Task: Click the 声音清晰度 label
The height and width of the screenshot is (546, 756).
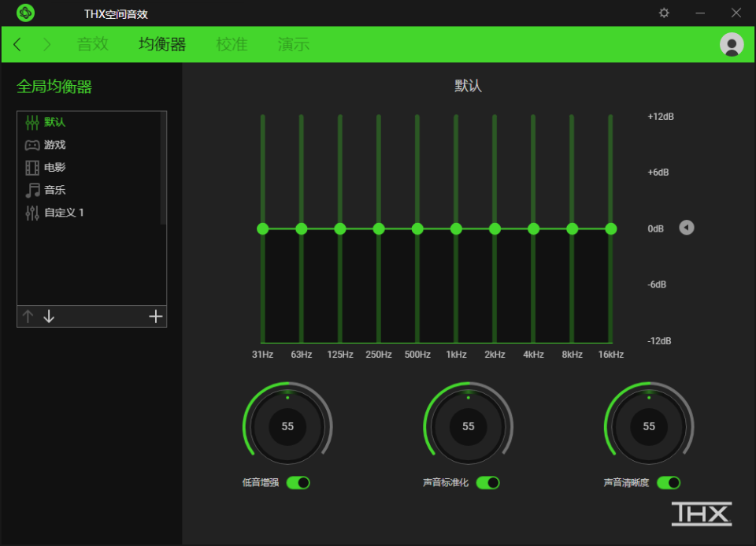Action: click(626, 483)
